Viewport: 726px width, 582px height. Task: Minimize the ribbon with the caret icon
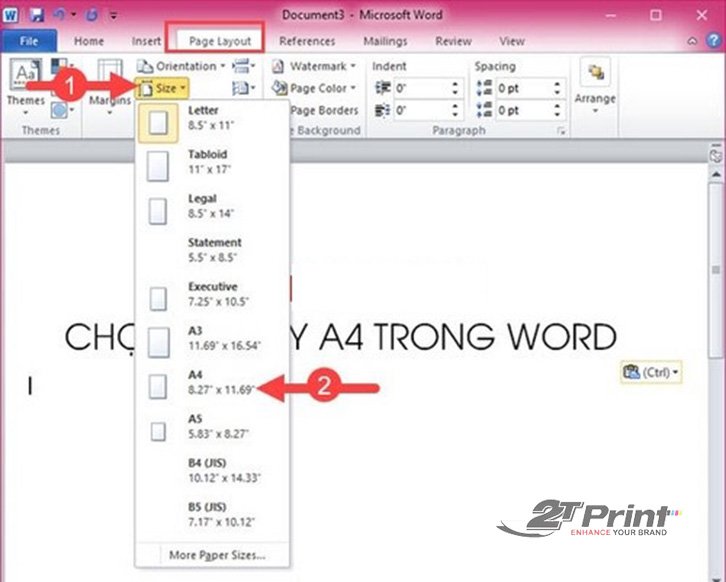pyautogui.click(x=692, y=41)
